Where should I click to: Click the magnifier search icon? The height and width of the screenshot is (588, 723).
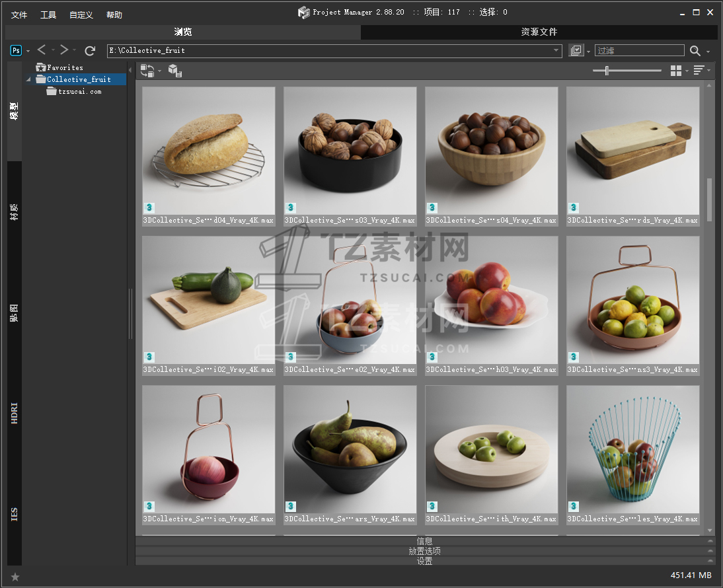[695, 51]
